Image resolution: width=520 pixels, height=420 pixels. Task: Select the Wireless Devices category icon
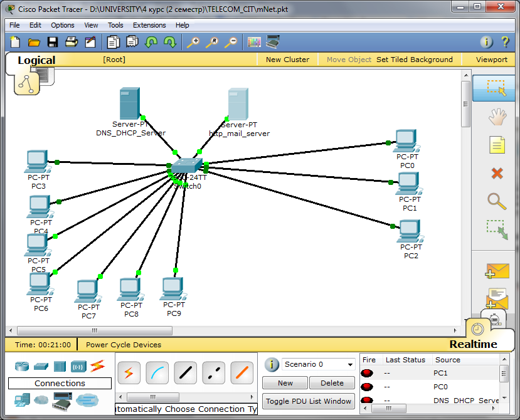coord(78,366)
